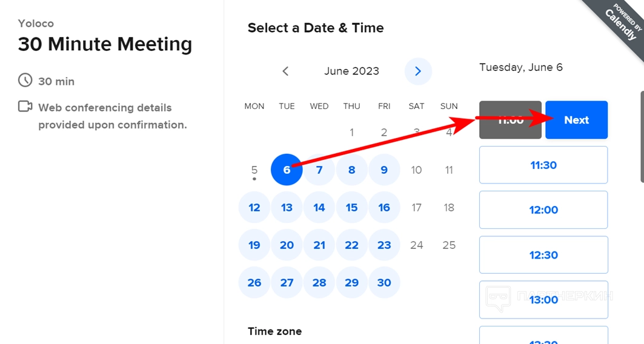Click the web conferencing camera icon
The image size is (644, 344).
pos(25,107)
